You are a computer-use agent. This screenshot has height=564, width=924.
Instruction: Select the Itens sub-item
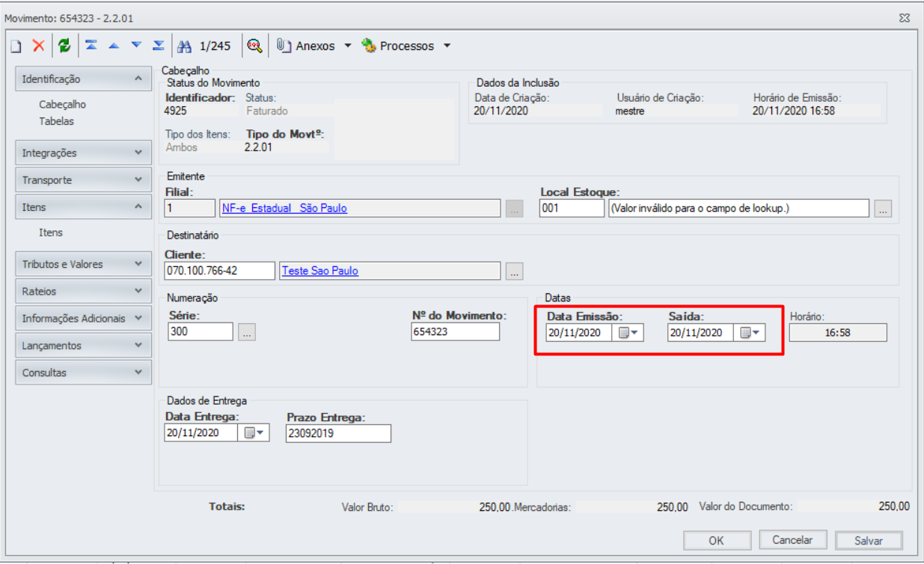(51, 233)
